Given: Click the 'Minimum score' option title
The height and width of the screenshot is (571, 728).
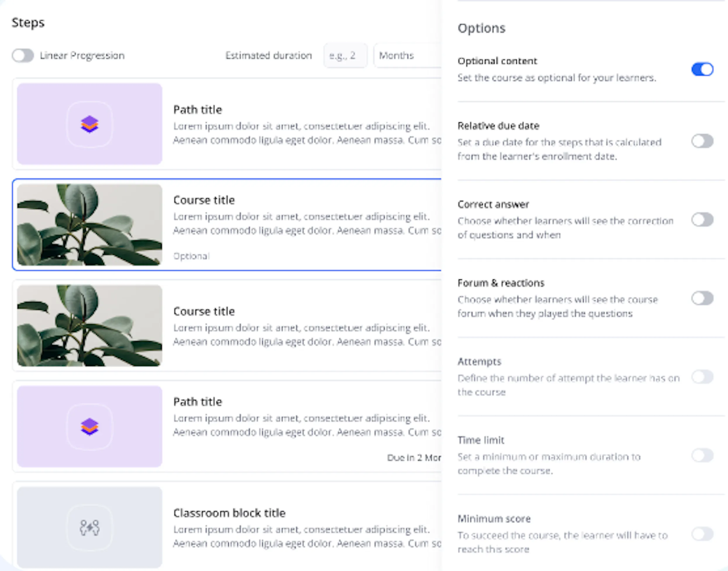Looking at the screenshot, I should (x=494, y=518).
